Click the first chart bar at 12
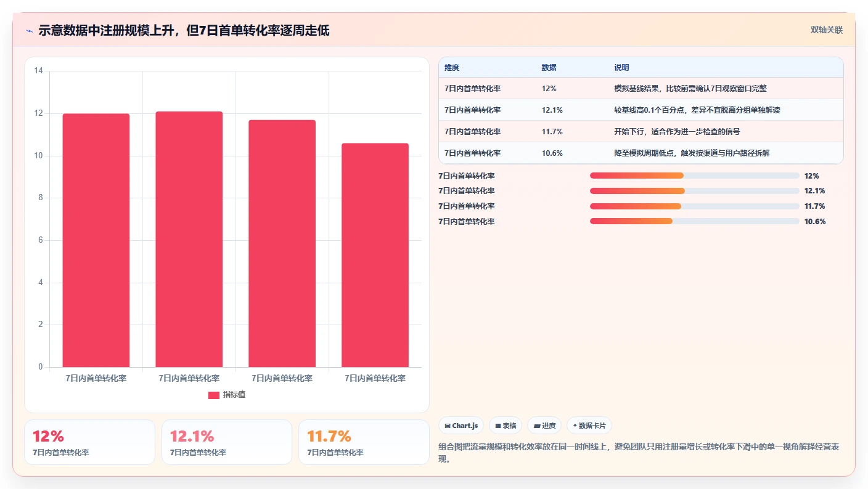The width and height of the screenshot is (868, 489). pyautogui.click(x=96, y=241)
